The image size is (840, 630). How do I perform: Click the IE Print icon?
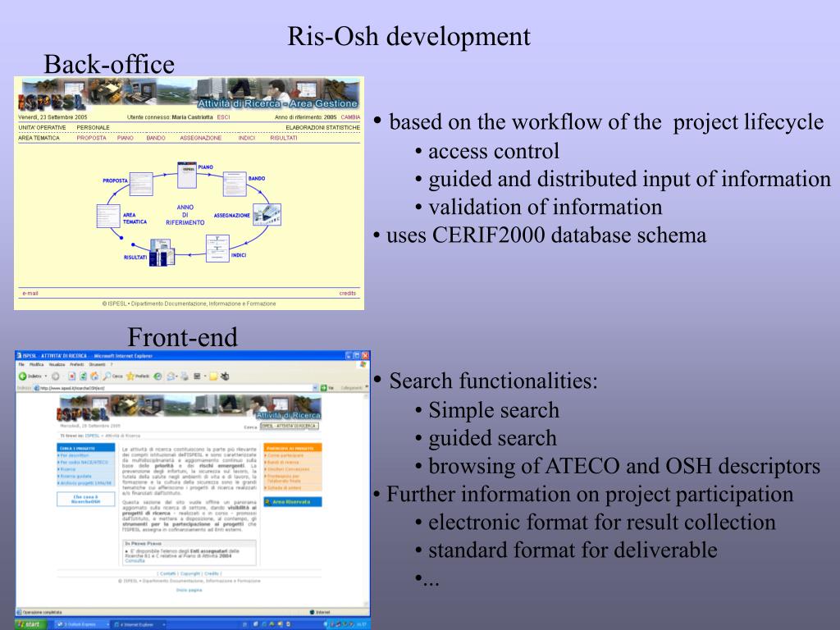pyautogui.click(x=185, y=377)
